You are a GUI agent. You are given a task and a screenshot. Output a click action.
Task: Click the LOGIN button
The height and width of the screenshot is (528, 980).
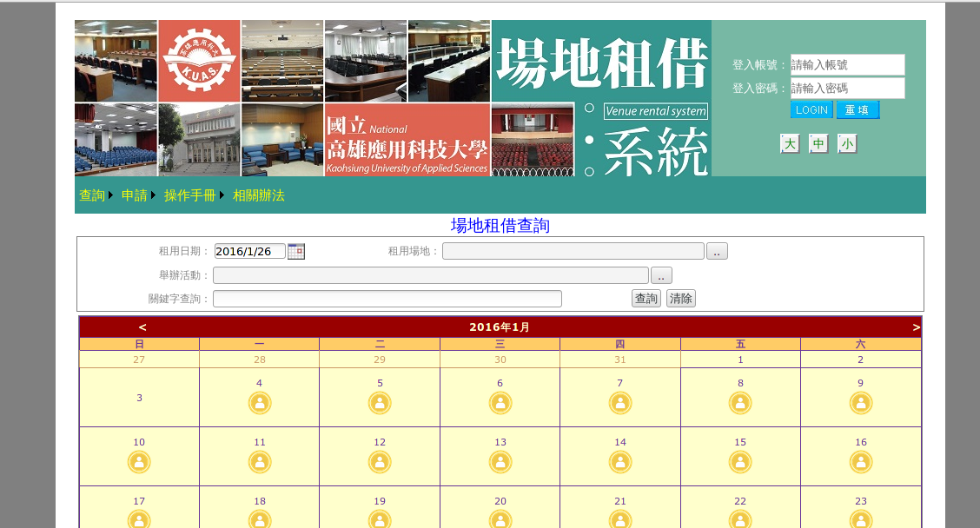811,110
